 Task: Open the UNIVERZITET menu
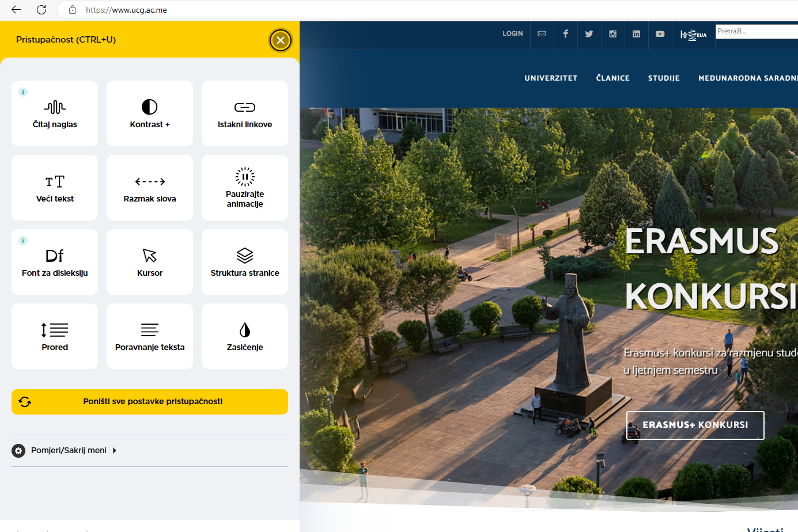pyautogui.click(x=551, y=78)
